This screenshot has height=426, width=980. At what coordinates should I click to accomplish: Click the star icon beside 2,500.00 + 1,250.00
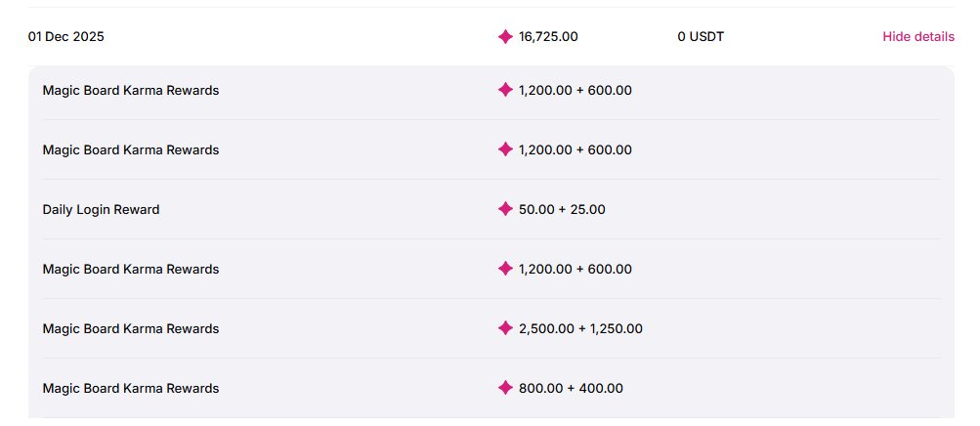tap(505, 328)
